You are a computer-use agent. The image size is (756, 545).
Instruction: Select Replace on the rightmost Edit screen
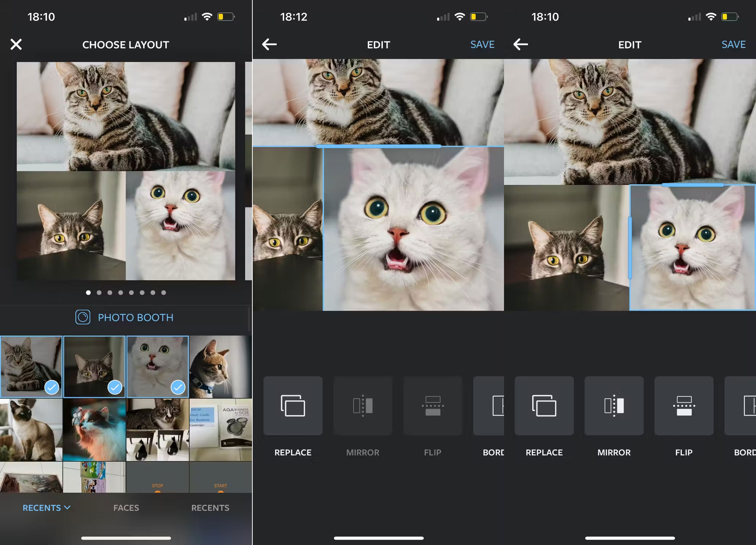point(544,406)
